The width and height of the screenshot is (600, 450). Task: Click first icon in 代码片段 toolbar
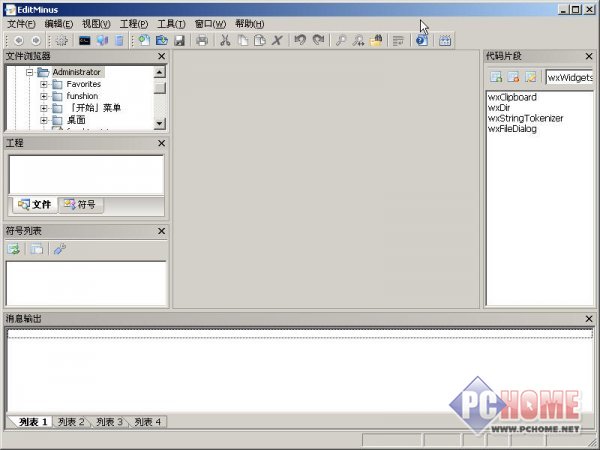[x=496, y=77]
